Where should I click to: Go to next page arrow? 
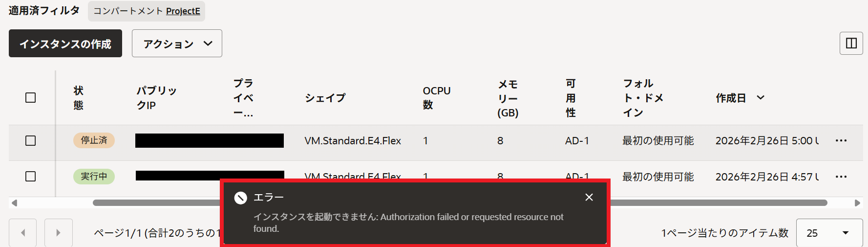point(58,233)
